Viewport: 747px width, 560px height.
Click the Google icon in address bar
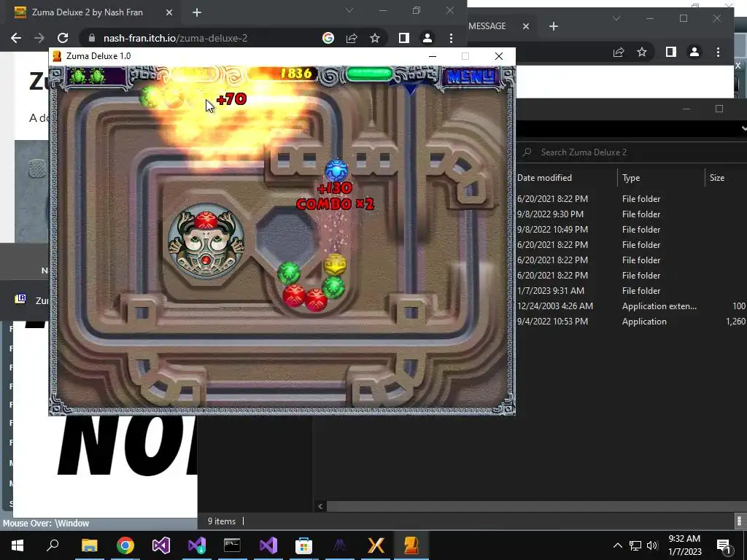[328, 38]
